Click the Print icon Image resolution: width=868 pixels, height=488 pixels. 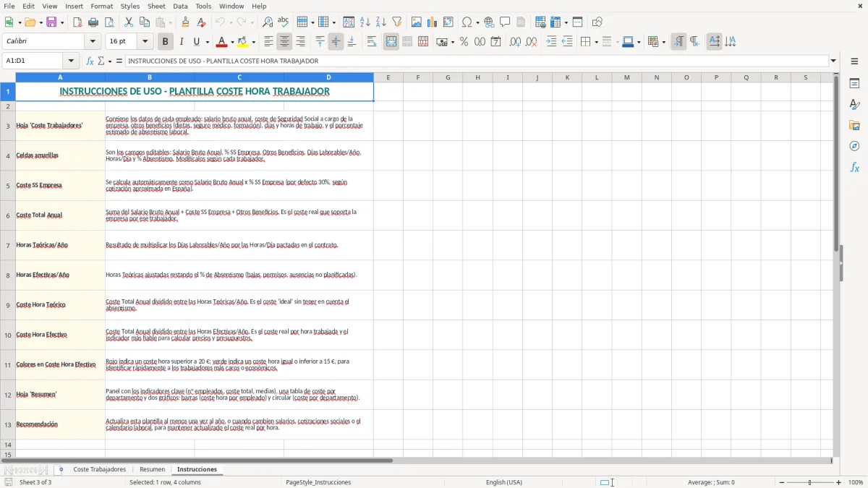click(x=93, y=22)
